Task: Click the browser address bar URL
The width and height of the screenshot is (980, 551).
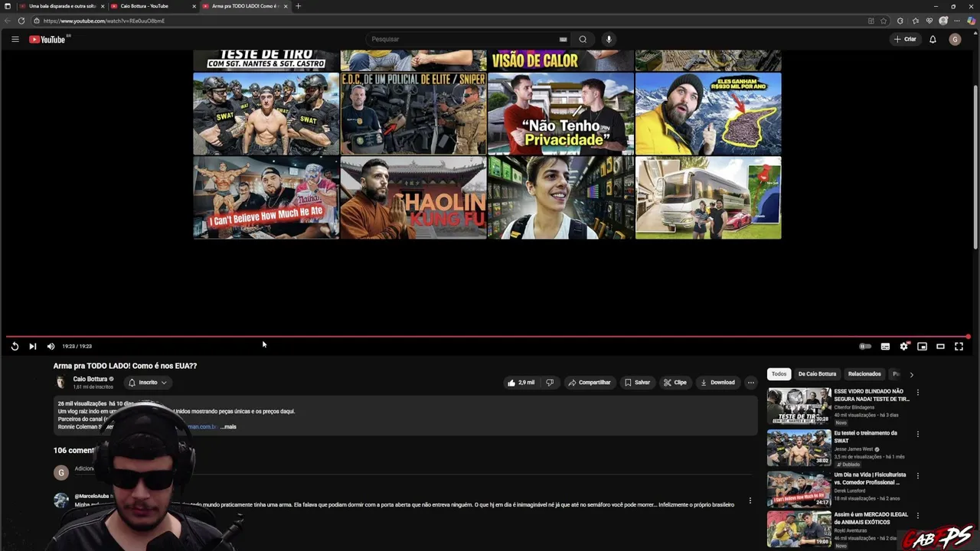Action: coord(104,21)
